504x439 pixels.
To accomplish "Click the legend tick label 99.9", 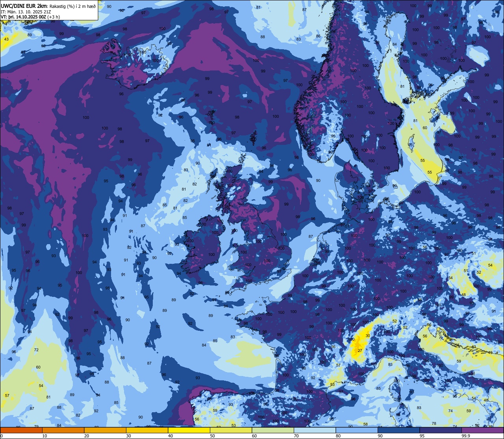I will tap(465, 436).
